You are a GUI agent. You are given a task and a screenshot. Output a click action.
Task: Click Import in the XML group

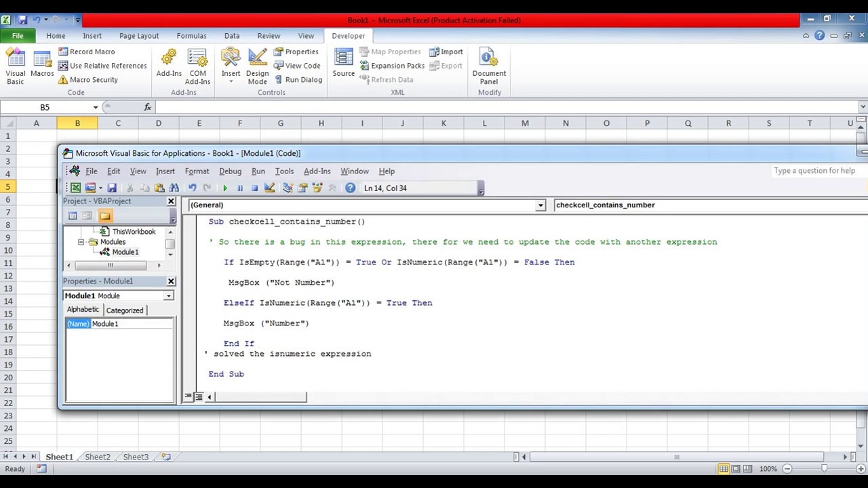(x=446, y=52)
